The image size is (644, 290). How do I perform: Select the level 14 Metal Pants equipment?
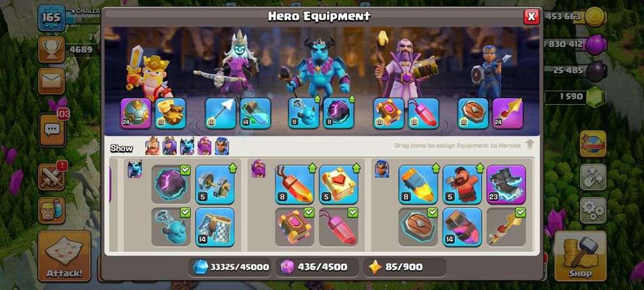[x=215, y=227]
